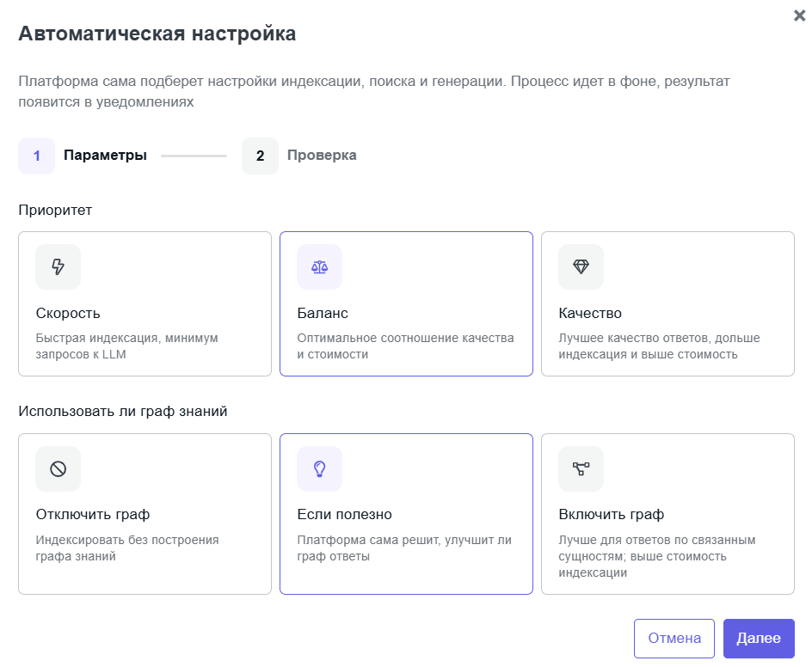Click the Отмена button

pos(674,639)
